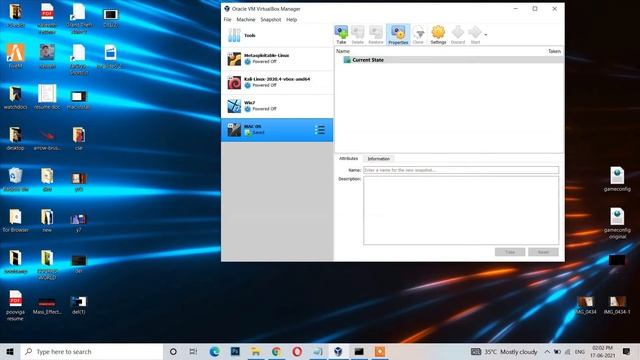The height and width of the screenshot is (360, 640).
Task: Open the Machine menu
Action: click(246, 20)
